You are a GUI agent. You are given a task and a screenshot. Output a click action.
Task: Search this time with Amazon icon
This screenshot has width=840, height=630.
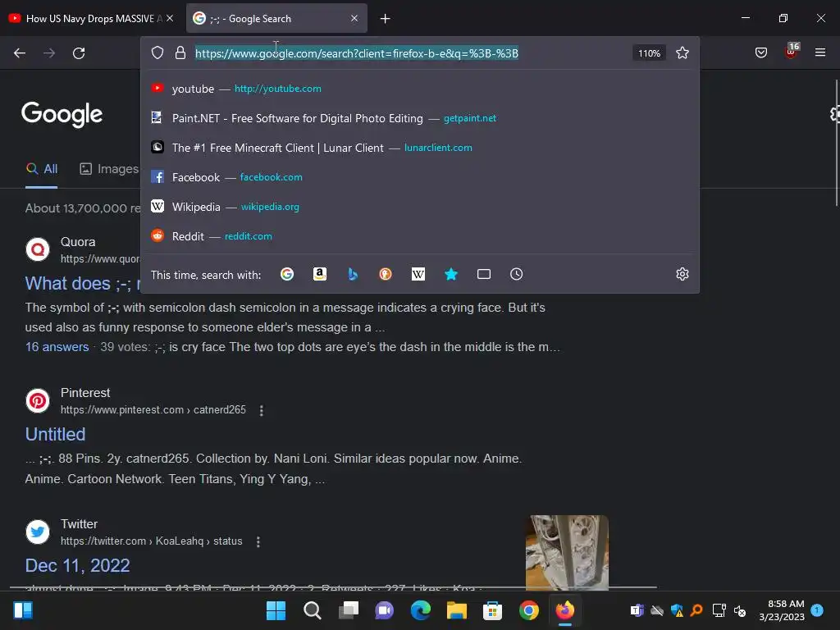pyautogui.click(x=320, y=274)
